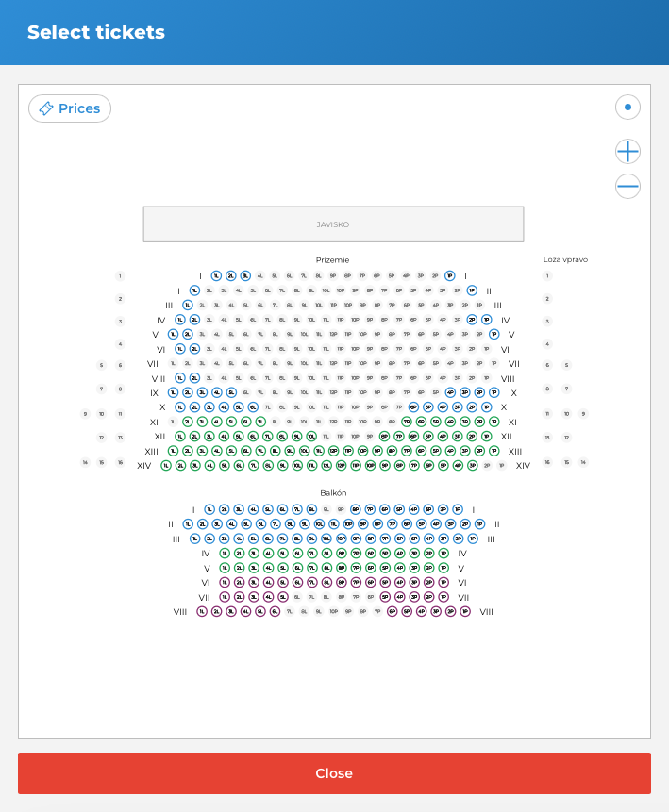The width and height of the screenshot is (669, 812).
Task: Select seat 3L in Prízemie row I
Action: 245,276
